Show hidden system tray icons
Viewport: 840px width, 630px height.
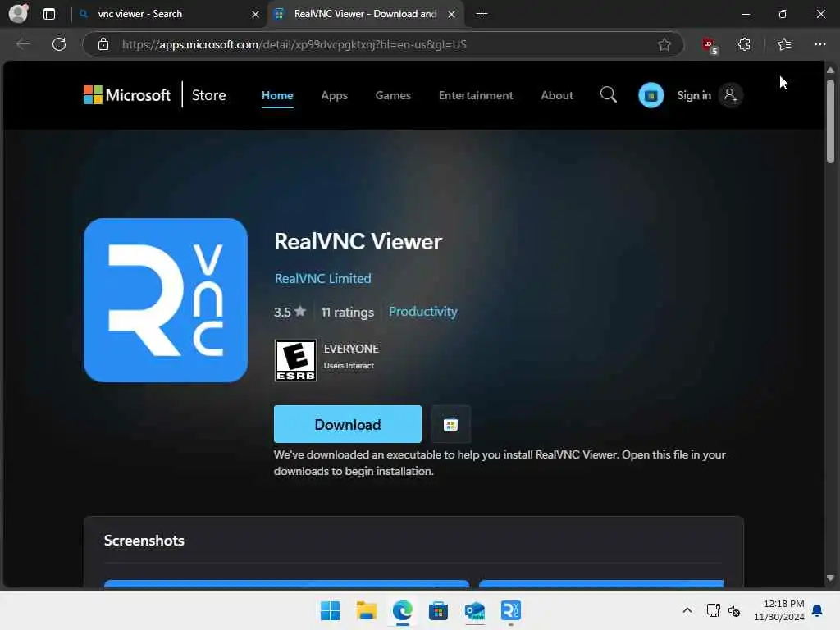(x=687, y=610)
